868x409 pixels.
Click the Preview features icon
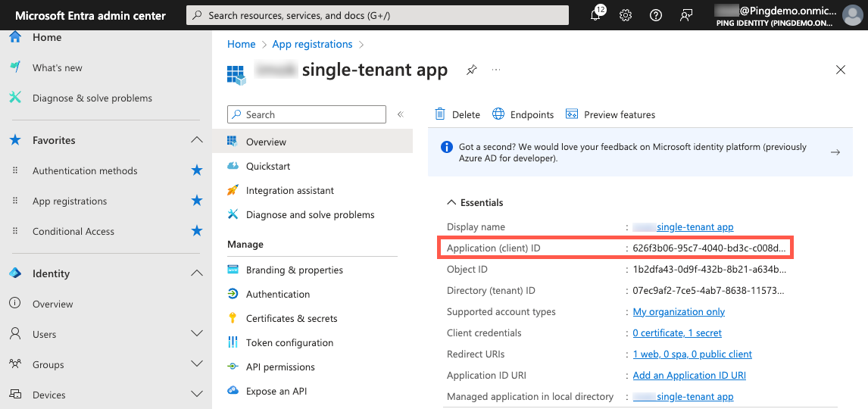572,114
